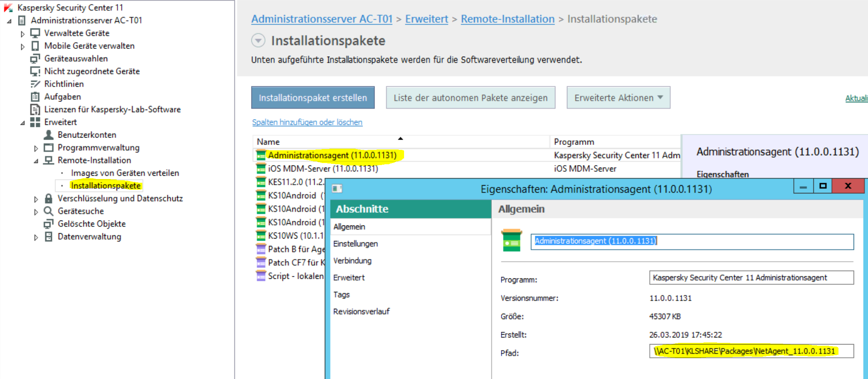Collapse the Erweitert tree node

coord(23,122)
